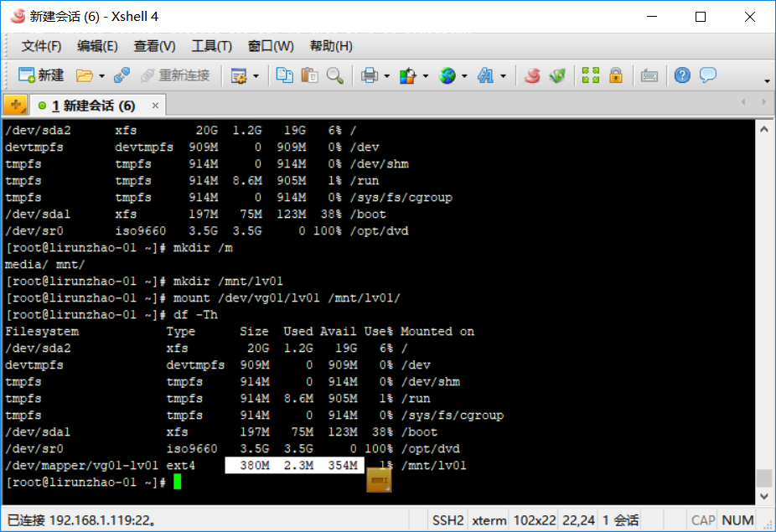This screenshot has width=776, height=532.
Task: Click the '1 会话' session count status
Action: [621, 520]
